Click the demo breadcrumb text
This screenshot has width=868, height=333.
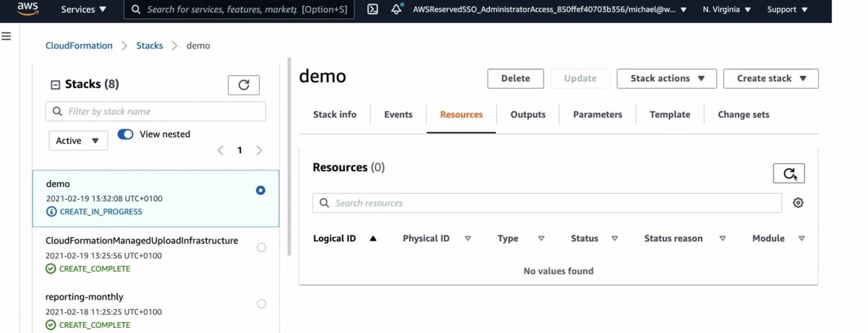[198, 46]
